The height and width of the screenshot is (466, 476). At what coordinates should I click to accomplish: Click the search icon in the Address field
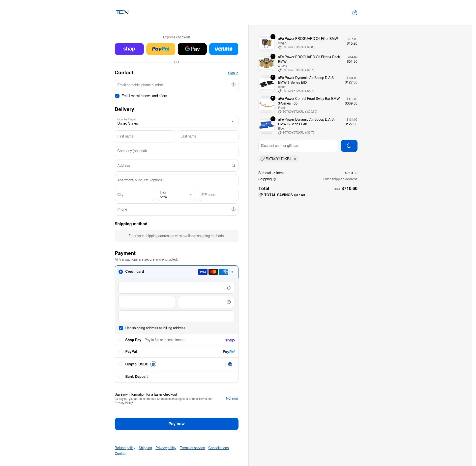(234, 165)
